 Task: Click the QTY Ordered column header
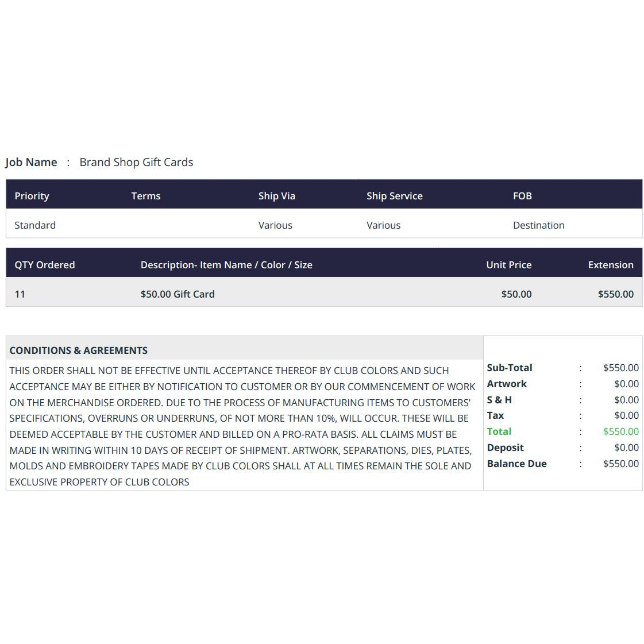[45, 265]
